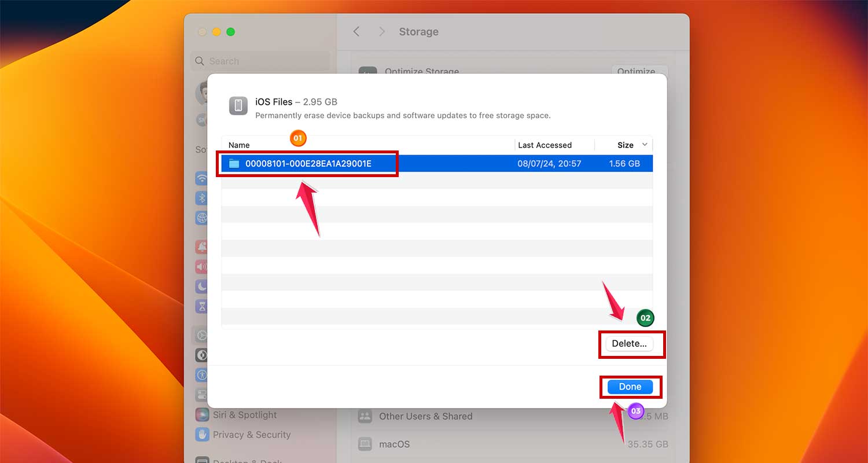The height and width of the screenshot is (463, 868).
Task: Open Network settings via the globe icon
Action: point(201,218)
